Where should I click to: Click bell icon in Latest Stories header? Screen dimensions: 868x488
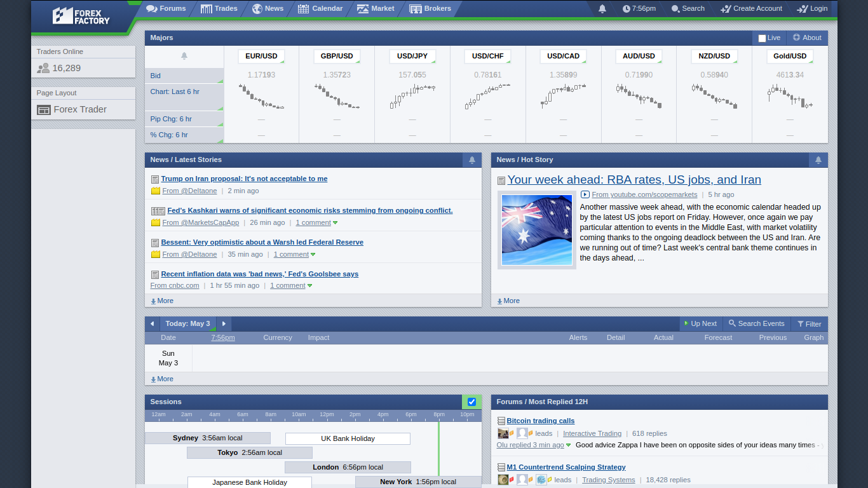coord(472,160)
